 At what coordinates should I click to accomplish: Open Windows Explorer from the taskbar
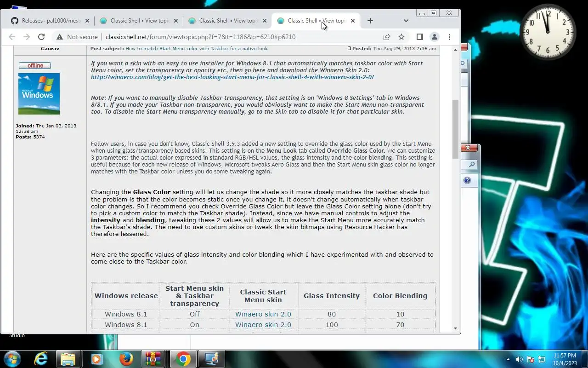coord(68,359)
